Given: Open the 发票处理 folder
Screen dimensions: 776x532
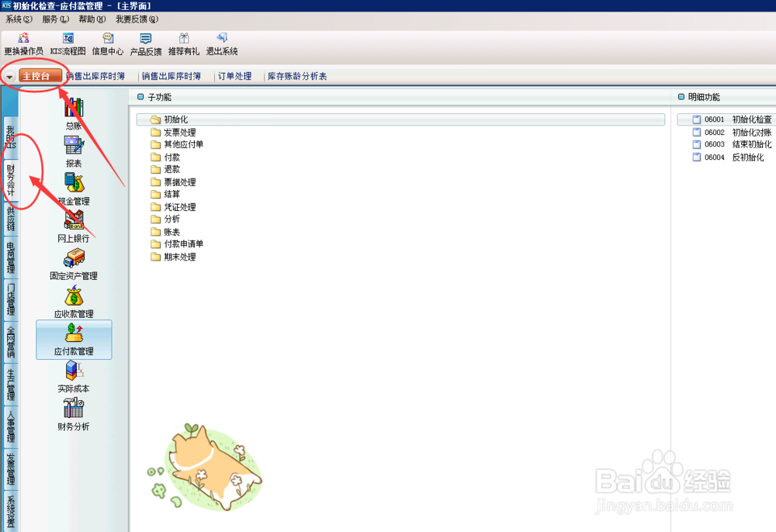Looking at the screenshot, I should pyautogui.click(x=173, y=133).
